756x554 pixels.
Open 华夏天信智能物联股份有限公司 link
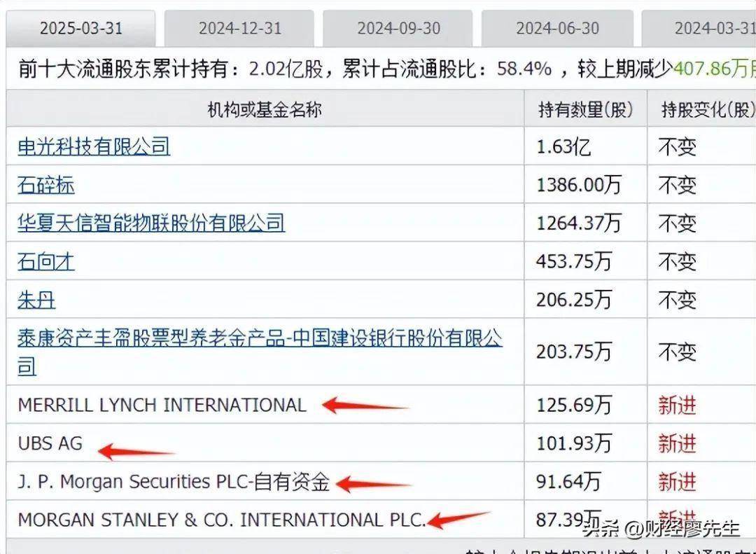click(x=151, y=223)
